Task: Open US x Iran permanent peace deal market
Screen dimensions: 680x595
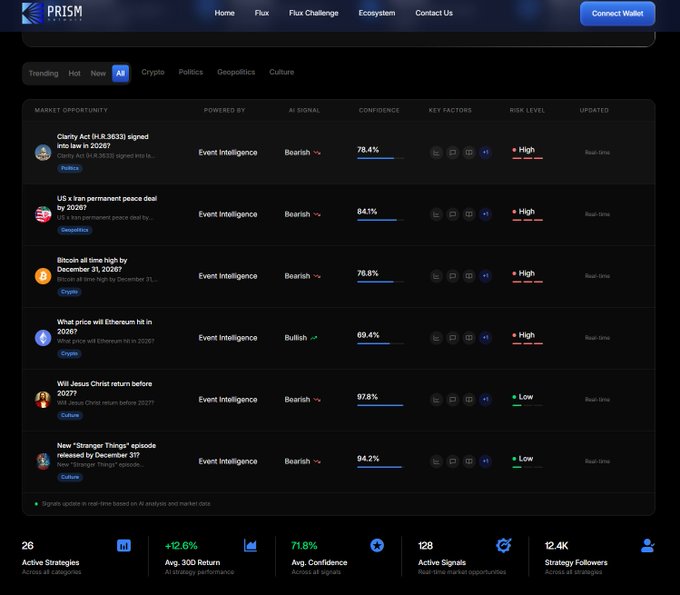Action: click(107, 203)
